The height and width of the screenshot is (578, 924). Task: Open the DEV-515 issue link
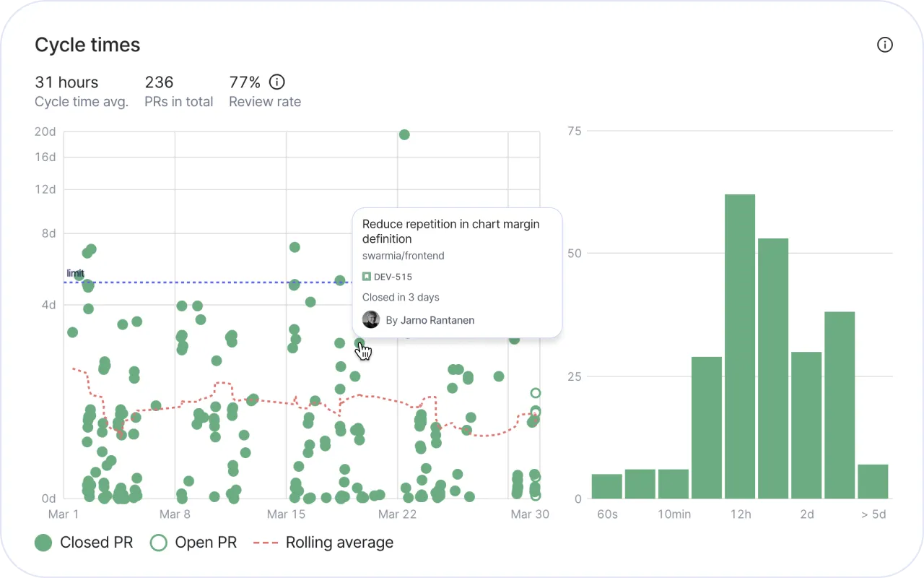tap(393, 277)
